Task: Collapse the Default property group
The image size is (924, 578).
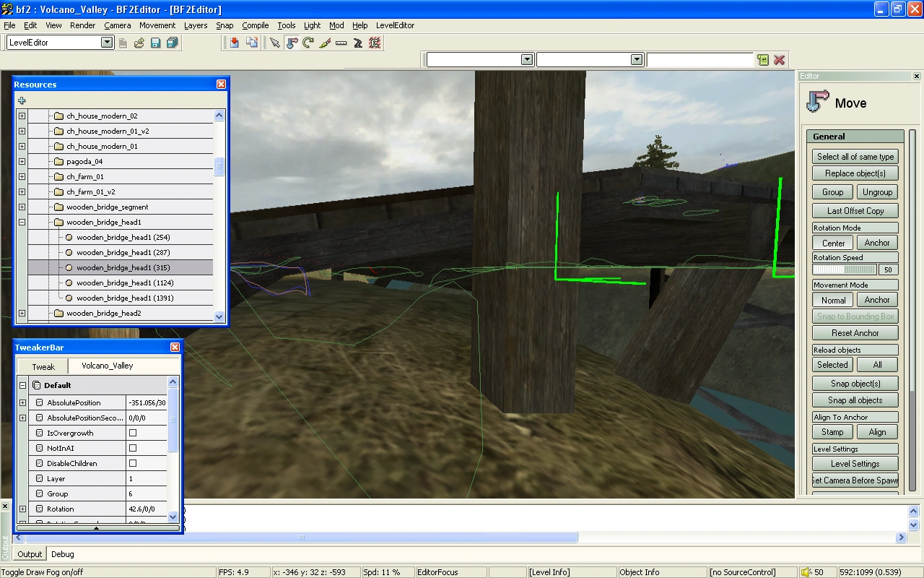Action: tap(22, 385)
